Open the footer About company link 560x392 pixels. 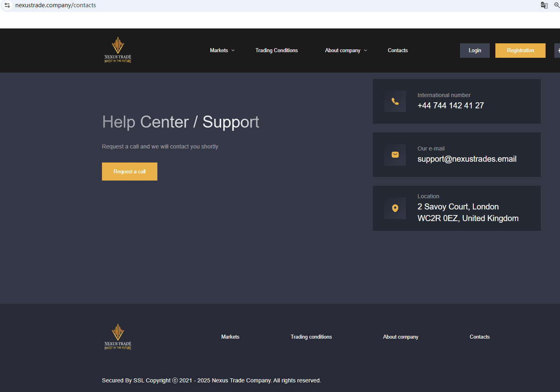pyautogui.click(x=400, y=337)
